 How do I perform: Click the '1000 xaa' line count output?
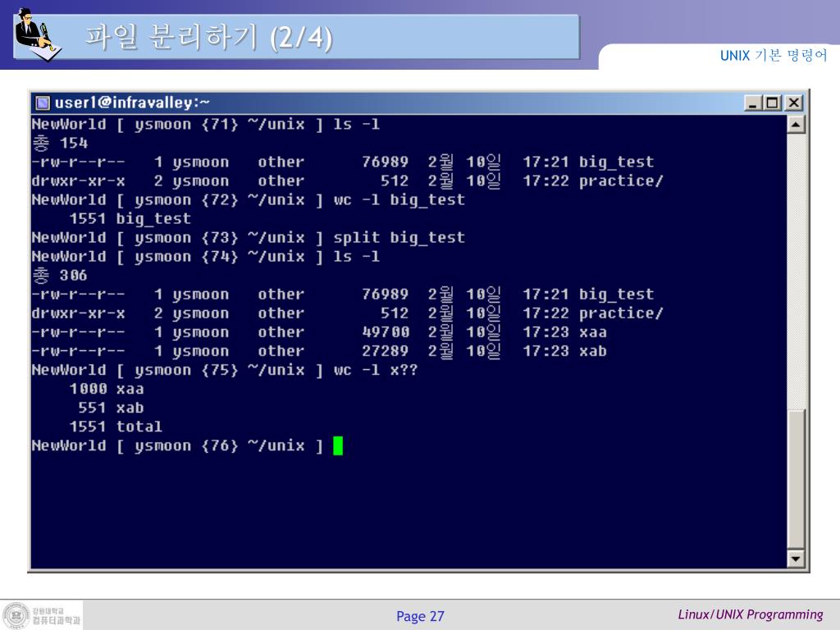point(107,389)
